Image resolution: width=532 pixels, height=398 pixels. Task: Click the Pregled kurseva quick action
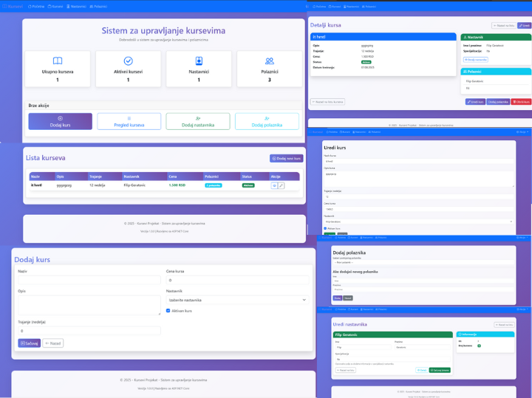point(129,122)
